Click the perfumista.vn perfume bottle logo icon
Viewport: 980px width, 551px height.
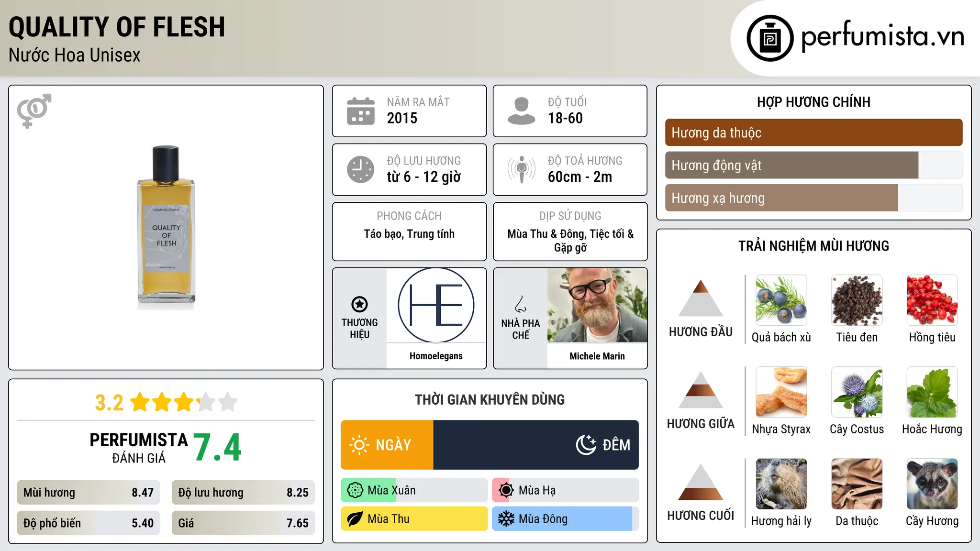click(770, 38)
